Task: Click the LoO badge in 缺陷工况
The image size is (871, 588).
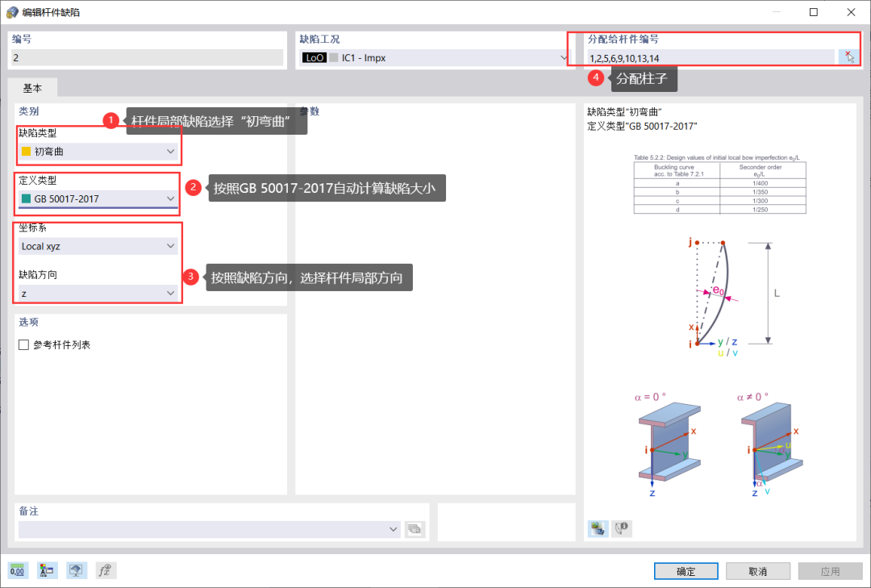Action: click(x=315, y=58)
